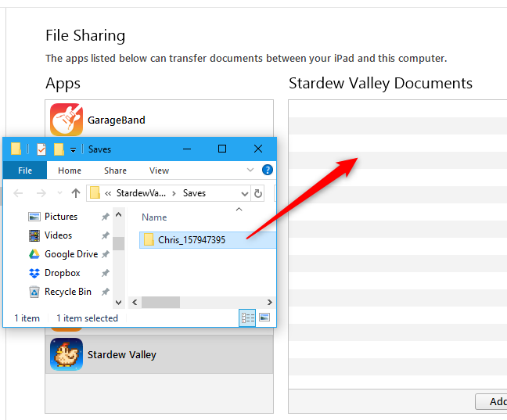
Task: Maximize the Saves Explorer window
Action: click(x=222, y=149)
